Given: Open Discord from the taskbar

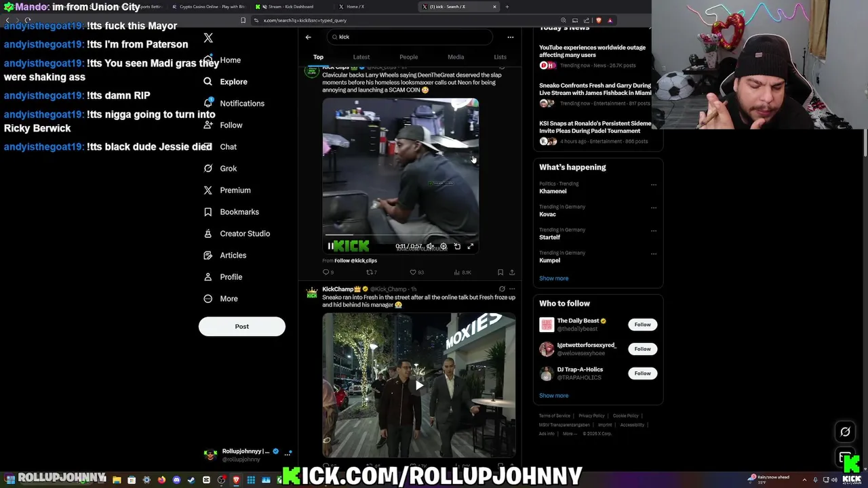Looking at the screenshot, I should (176, 480).
